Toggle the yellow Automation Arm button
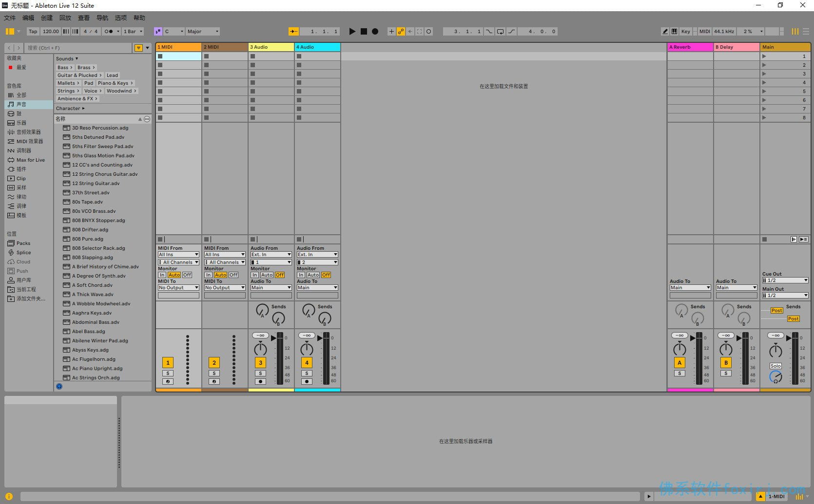 click(x=401, y=31)
